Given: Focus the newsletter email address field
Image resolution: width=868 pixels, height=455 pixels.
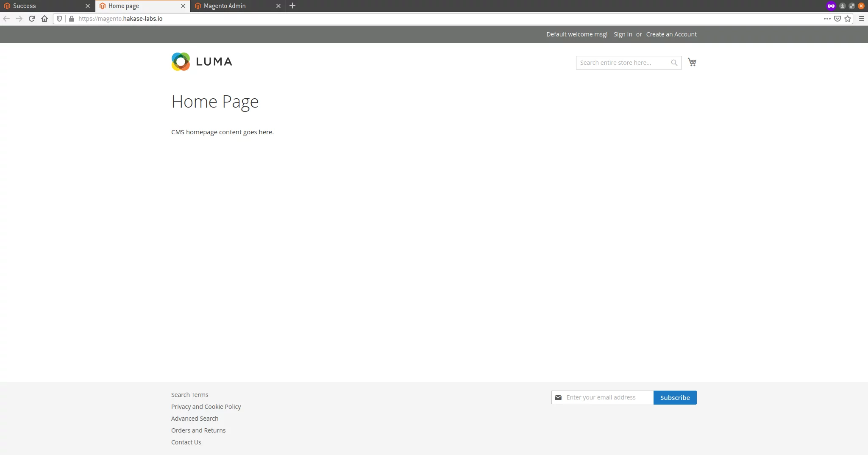Looking at the screenshot, I should coord(602,397).
